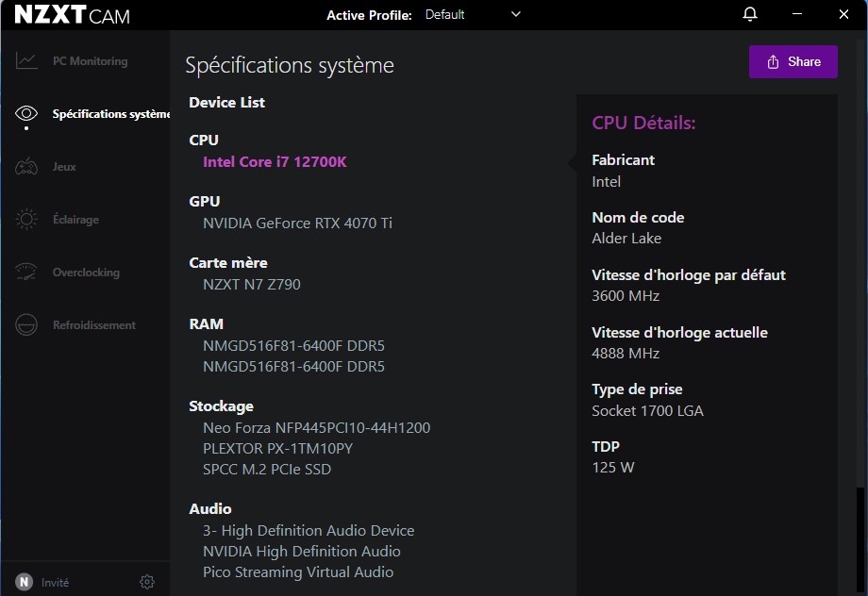Open PC Monitoring chart icon
The width and height of the screenshot is (868, 596).
(26, 61)
